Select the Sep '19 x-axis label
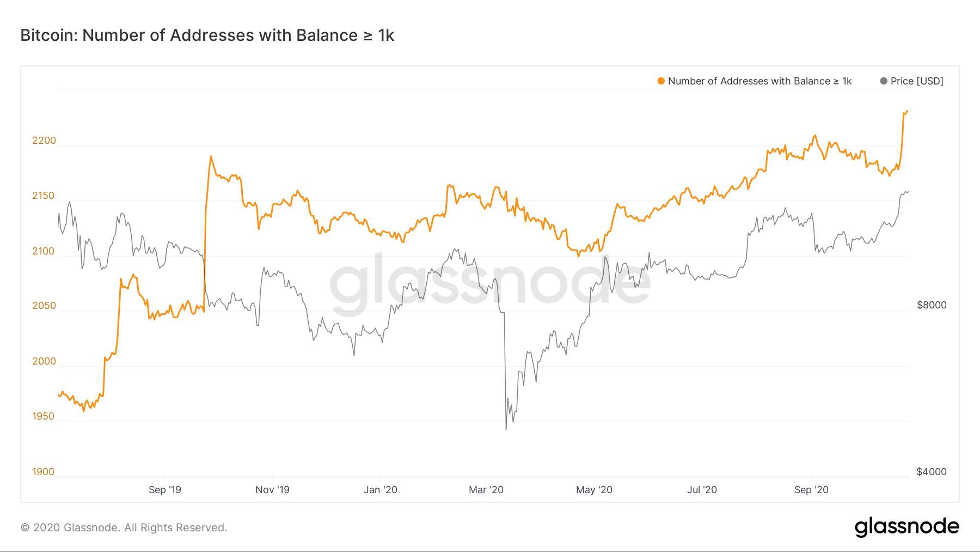 164,490
